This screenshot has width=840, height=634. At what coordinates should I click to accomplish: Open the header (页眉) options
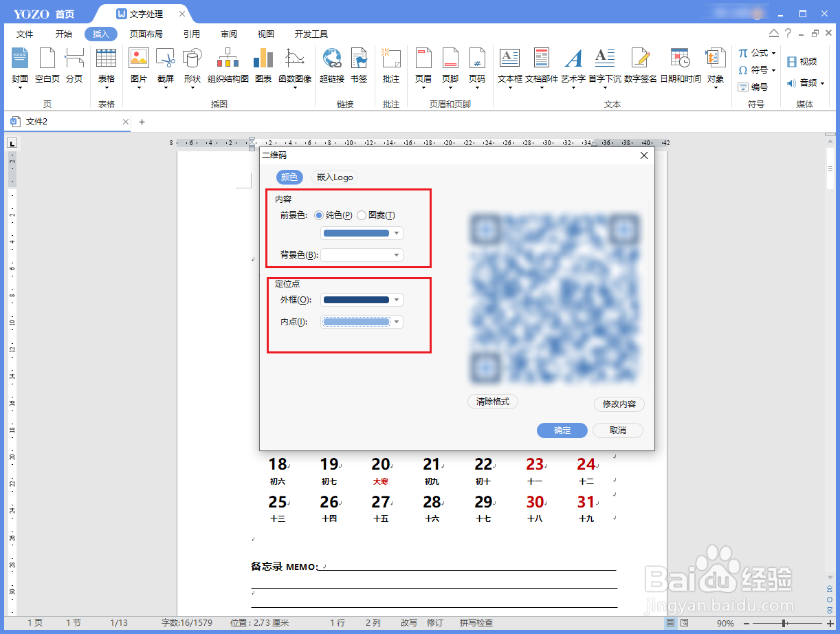(x=423, y=67)
